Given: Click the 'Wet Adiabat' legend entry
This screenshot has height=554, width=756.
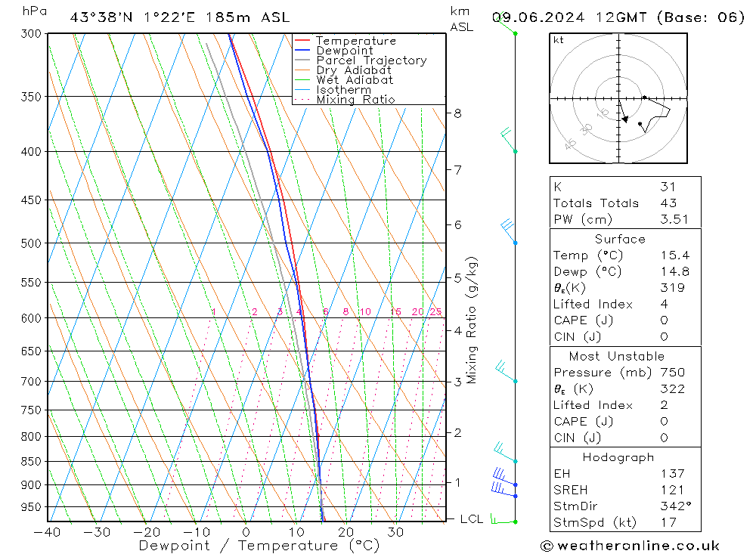Looking at the screenshot, I should [x=344, y=80].
